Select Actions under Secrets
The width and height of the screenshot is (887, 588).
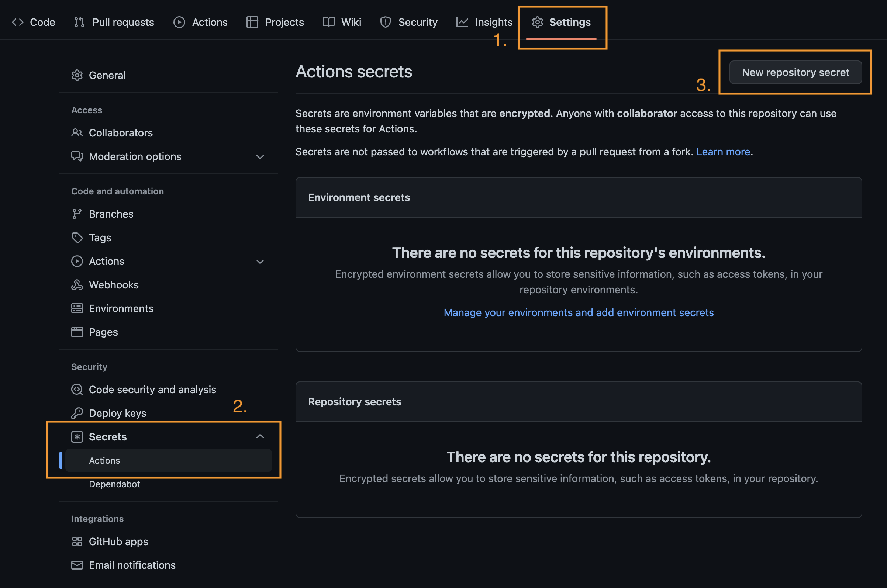(x=168, y=460)
